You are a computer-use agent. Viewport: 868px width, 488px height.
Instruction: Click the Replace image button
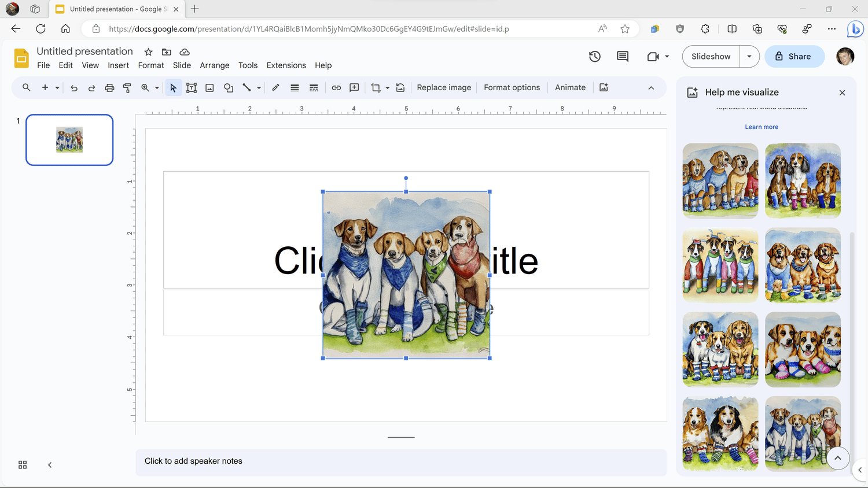pyautogui.click(x=444, y=88)
